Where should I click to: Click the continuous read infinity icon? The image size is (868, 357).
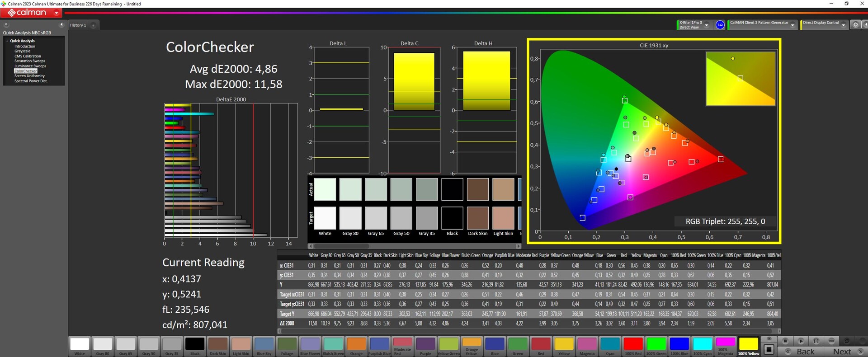point(831,341)
